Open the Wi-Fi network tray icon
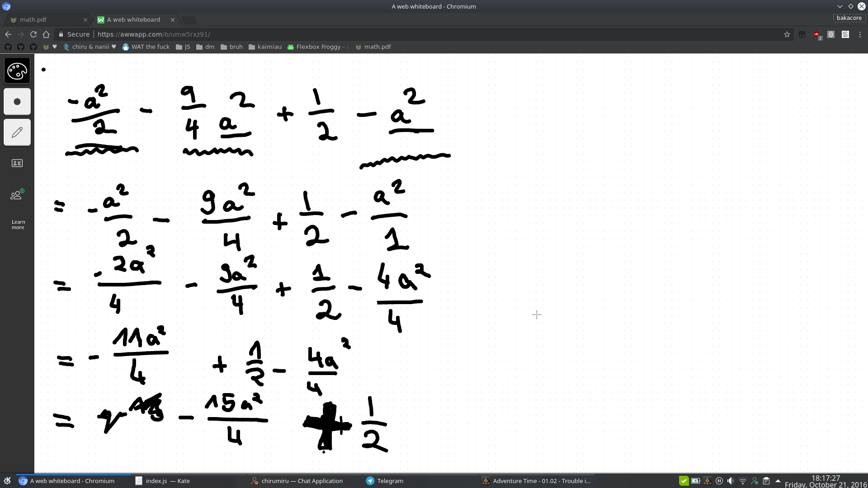 pyautogui.click(x=743, y=481)
